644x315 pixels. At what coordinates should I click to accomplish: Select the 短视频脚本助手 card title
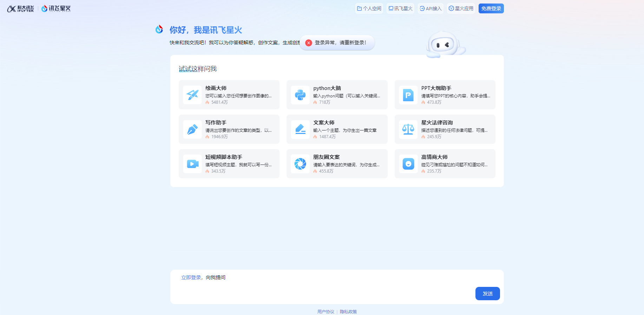(224, 157)
